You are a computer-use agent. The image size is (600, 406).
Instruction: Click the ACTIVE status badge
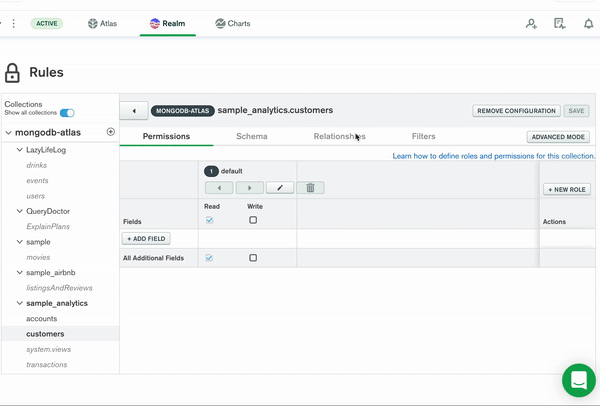point(47,24)
